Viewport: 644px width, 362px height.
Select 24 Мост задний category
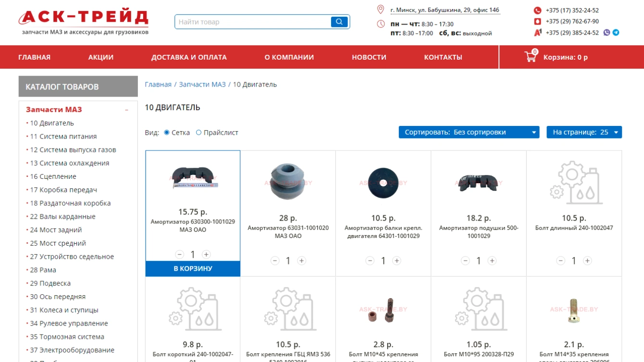click(56, 230)
